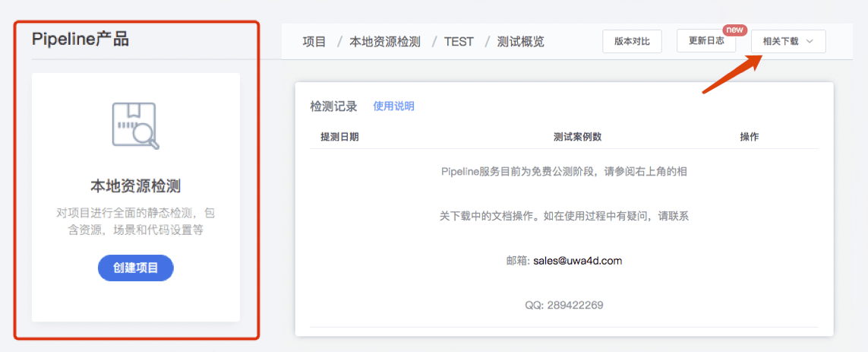Click the 创建项目 button

click(136, 268)
